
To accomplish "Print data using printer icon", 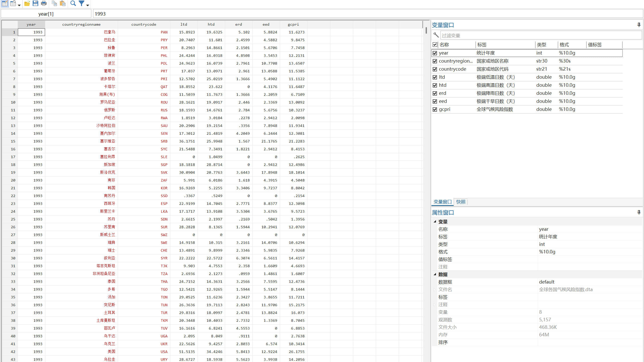I will coord(44,4).
